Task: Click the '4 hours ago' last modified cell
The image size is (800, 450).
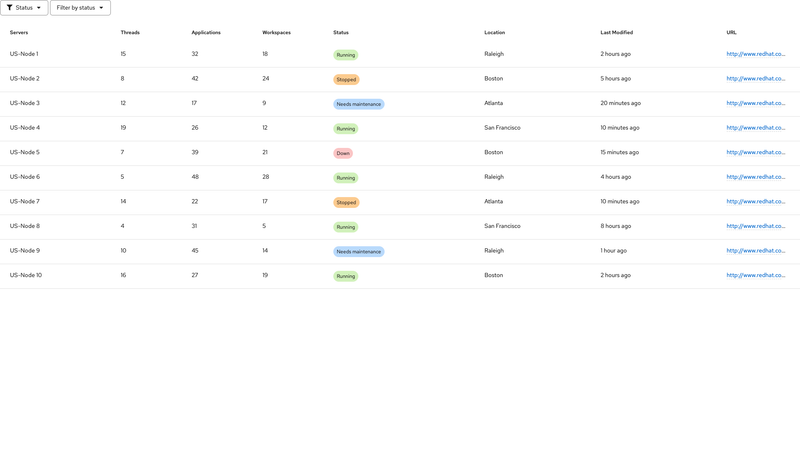Action: tap(615, 177)
